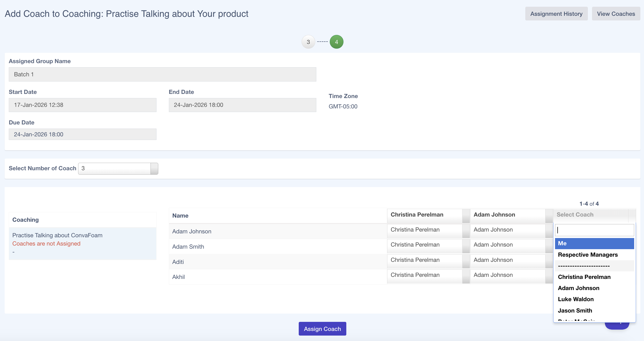Select Jason Smith from the coach list
644x341 pixels.
pyautogui.click(x=575, y=311)
